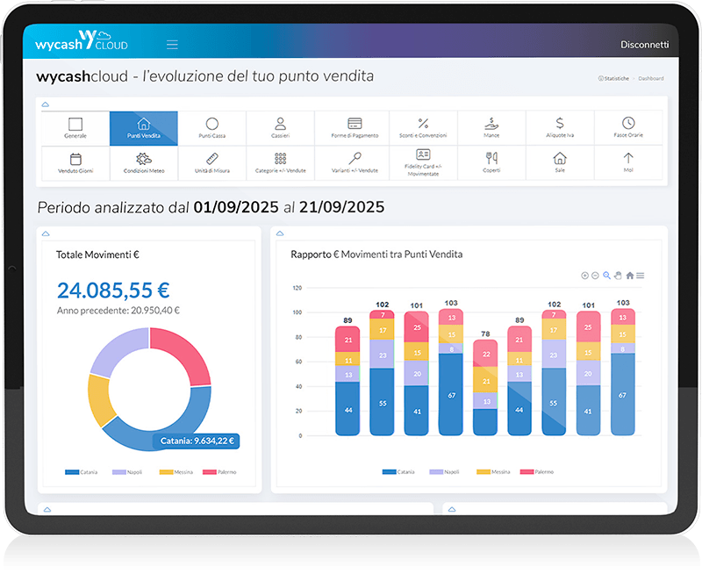702x588 pixels.
Task: Open the Fasce Orarie clock tile
Action: tap(628, 128)
